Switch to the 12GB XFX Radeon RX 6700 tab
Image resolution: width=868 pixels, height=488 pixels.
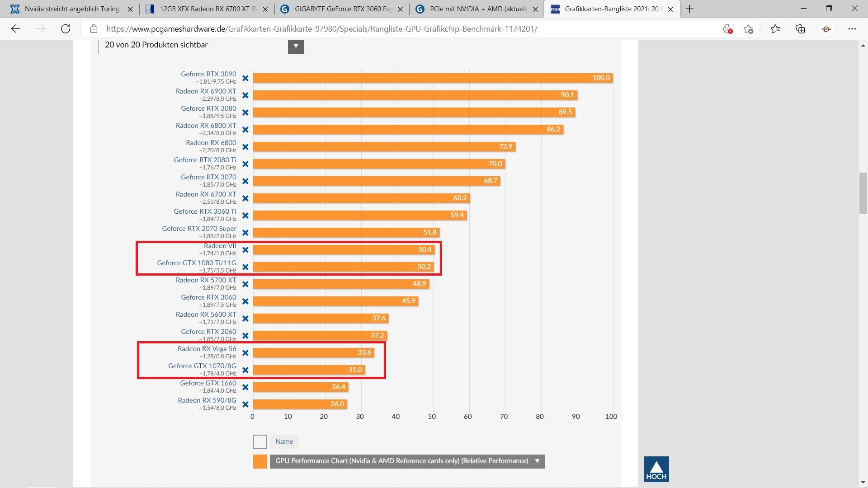pyautogui.click(x=208, y=9)
